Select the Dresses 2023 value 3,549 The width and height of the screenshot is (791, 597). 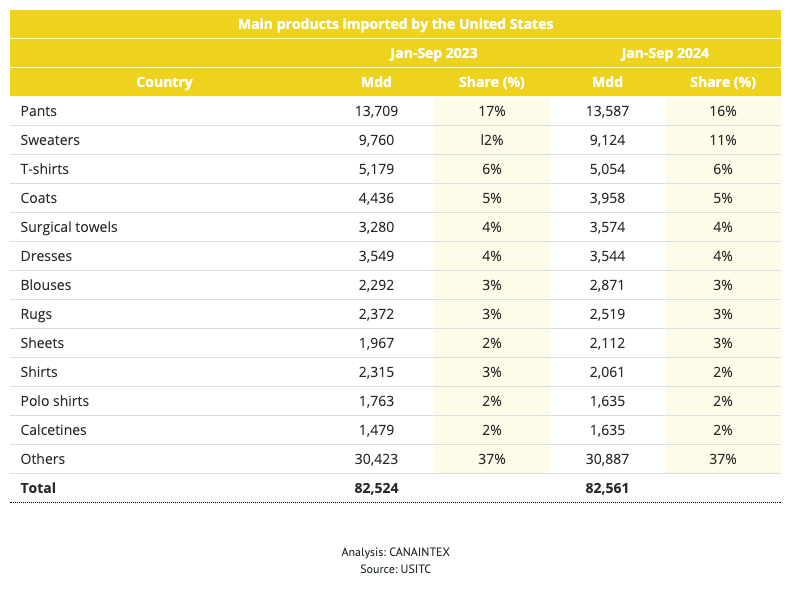[x=376, y=256]
